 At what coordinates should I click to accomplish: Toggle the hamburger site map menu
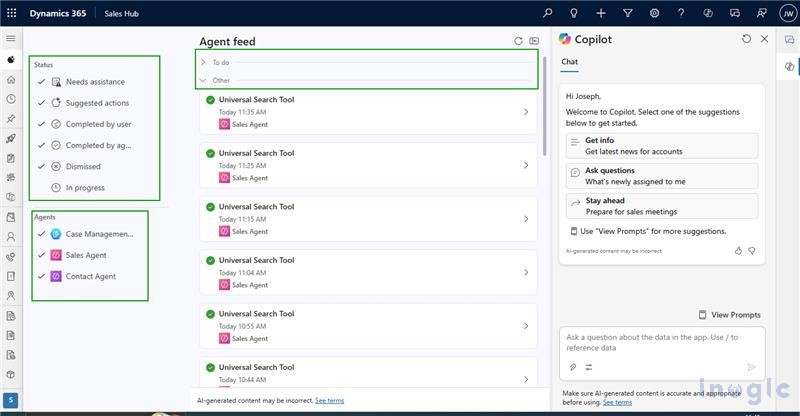point(11,38)
